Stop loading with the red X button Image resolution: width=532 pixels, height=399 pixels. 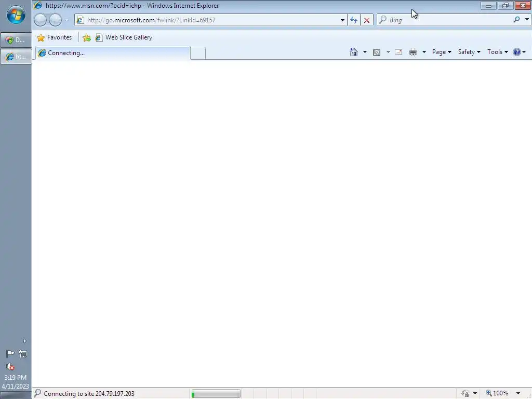(x=367, y=20)
